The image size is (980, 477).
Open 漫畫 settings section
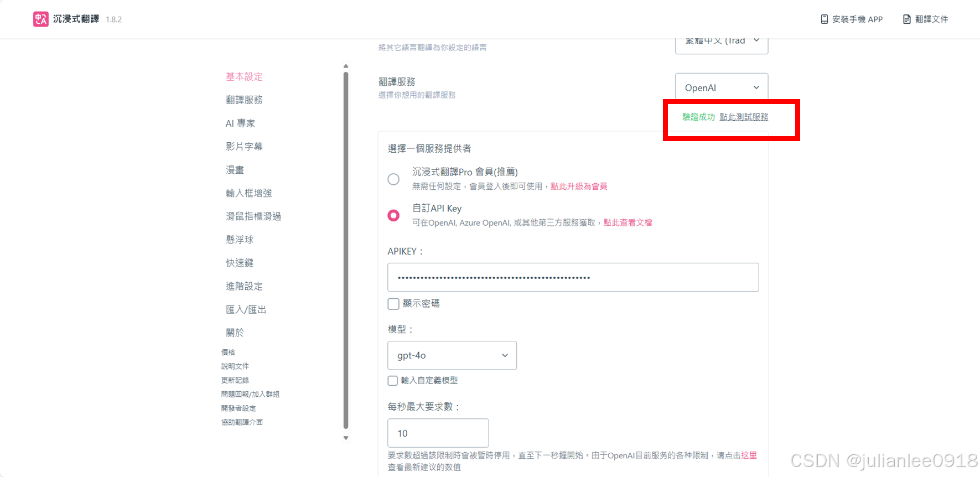pos(235,169)
